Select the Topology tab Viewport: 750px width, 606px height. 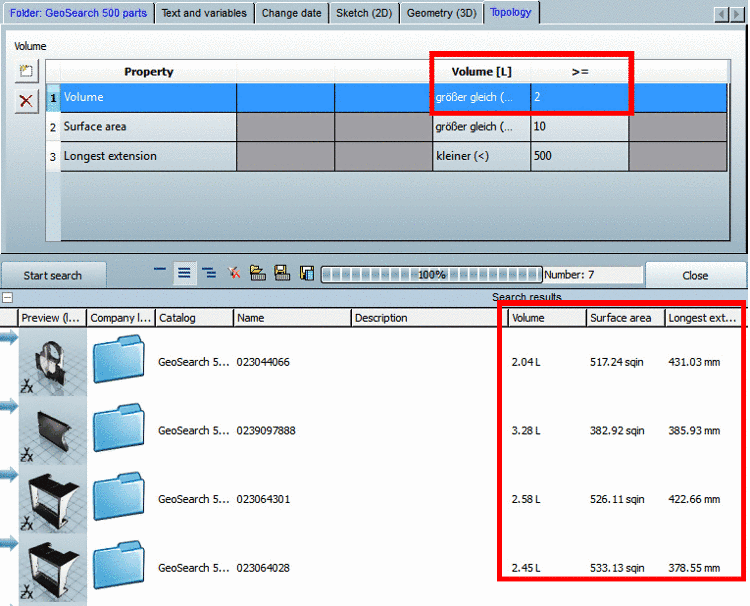pos(511,12)
